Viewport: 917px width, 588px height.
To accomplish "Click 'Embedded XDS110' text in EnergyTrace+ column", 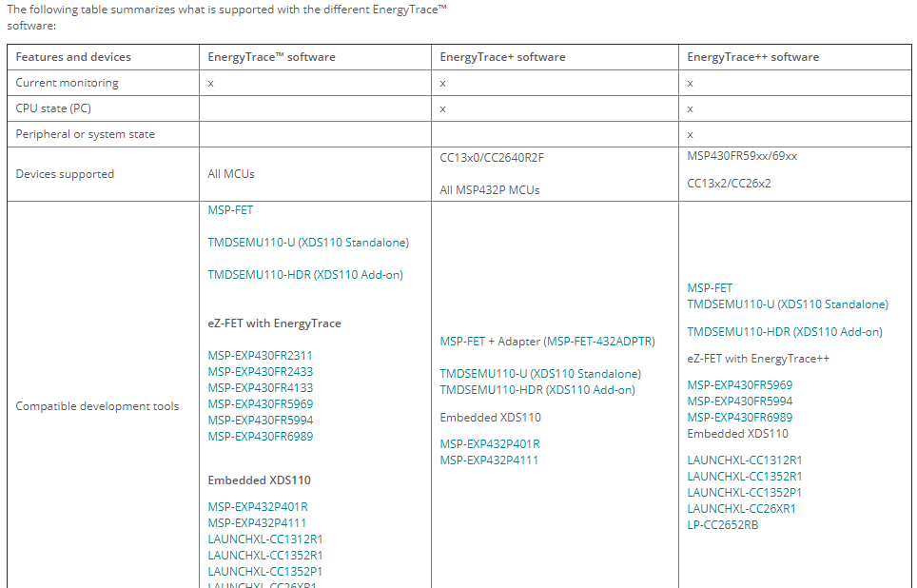I will coord(490,417).
